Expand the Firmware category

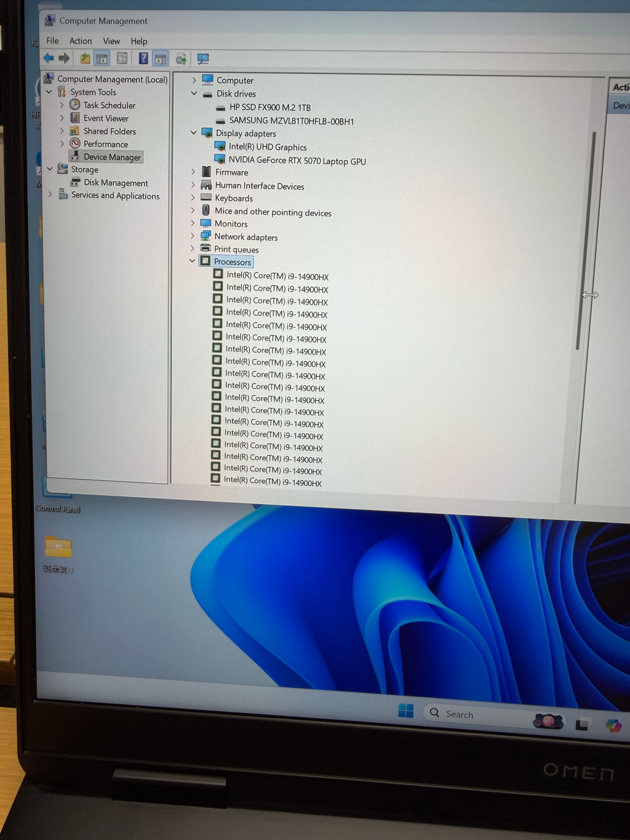(x=193, y=172)
